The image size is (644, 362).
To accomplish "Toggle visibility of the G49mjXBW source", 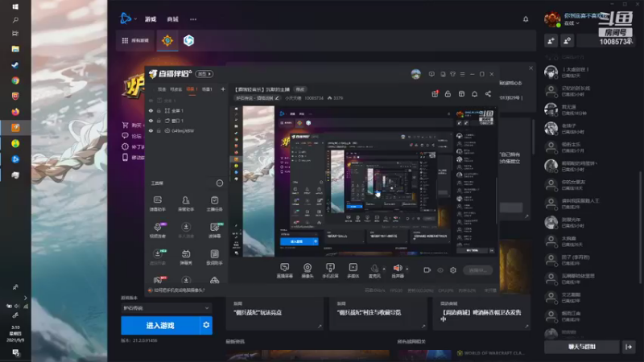I will pos(151,130).
